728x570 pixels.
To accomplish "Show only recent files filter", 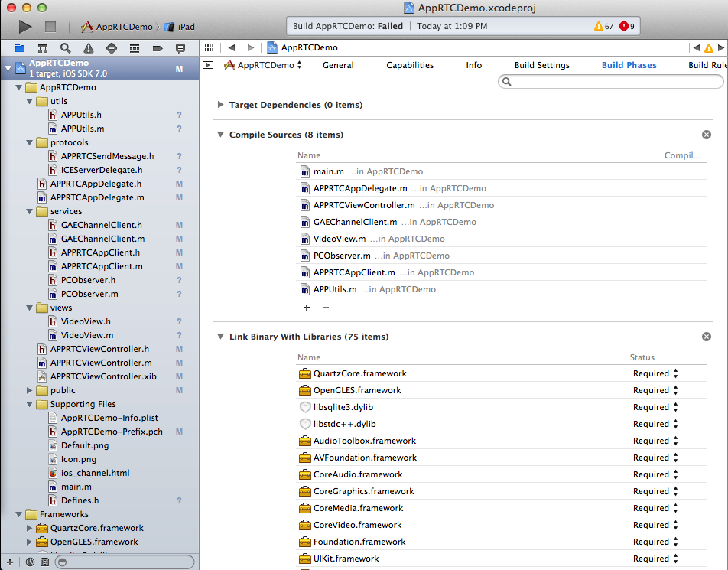I will (30, 562).
